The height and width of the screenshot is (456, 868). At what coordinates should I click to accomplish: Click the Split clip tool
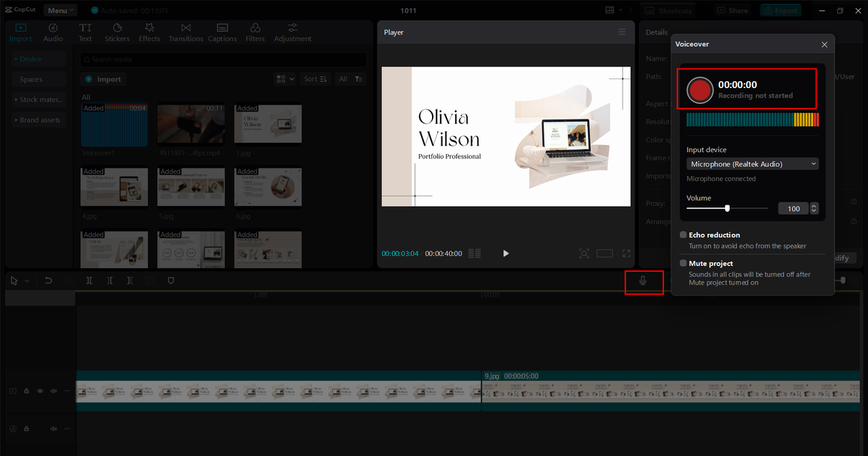[89, 281]
